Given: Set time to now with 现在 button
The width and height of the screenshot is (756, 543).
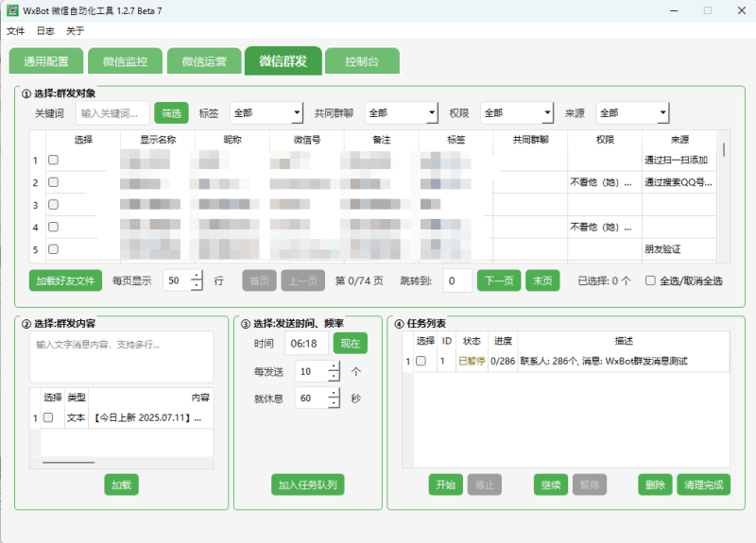Looking at the screenshot, I should [351, 343].
